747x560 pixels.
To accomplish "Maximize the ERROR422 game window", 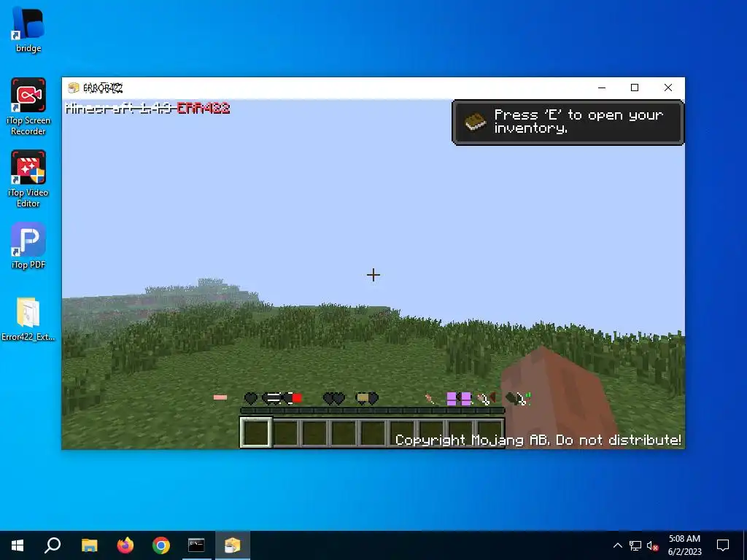I will (x=635, y=87).
